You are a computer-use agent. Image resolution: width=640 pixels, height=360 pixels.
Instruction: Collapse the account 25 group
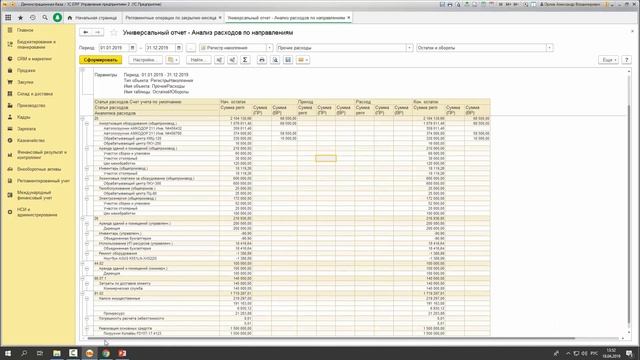point(82,118)
